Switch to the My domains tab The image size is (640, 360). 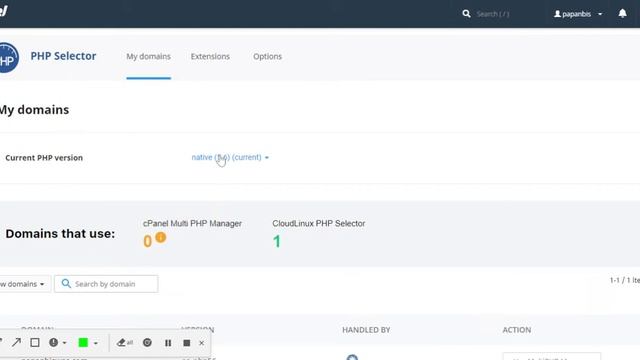click(x=148, y=56)
